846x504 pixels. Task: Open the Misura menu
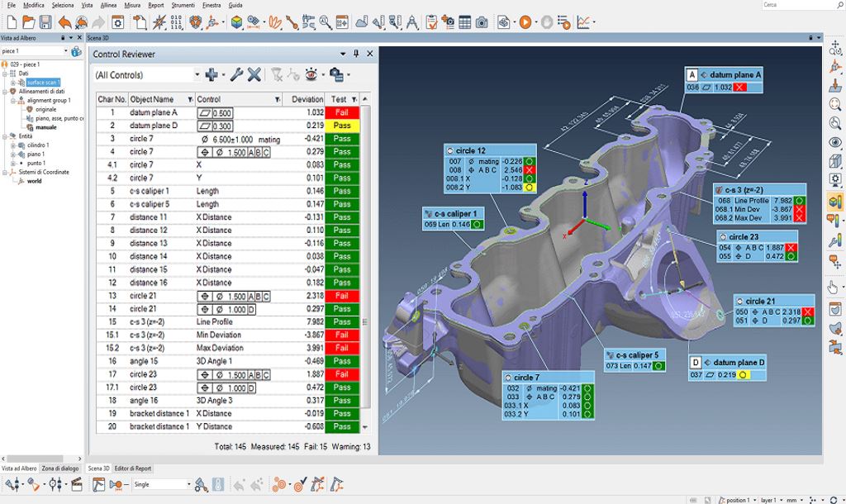[x=131, y=5]
